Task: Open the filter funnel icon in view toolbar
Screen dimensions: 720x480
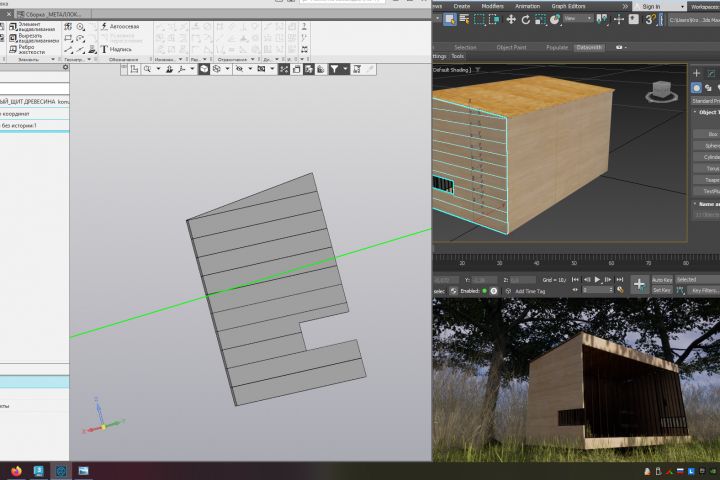Action: coord(334,69)
